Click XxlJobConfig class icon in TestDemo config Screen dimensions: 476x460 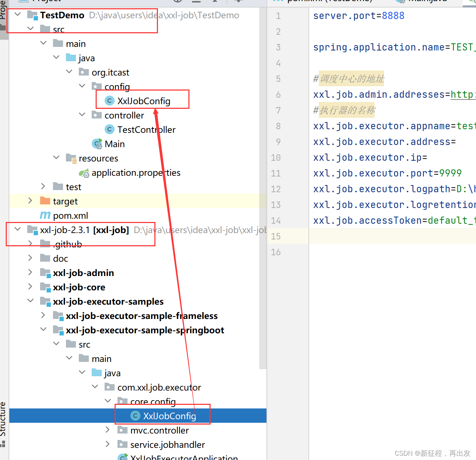110,101
